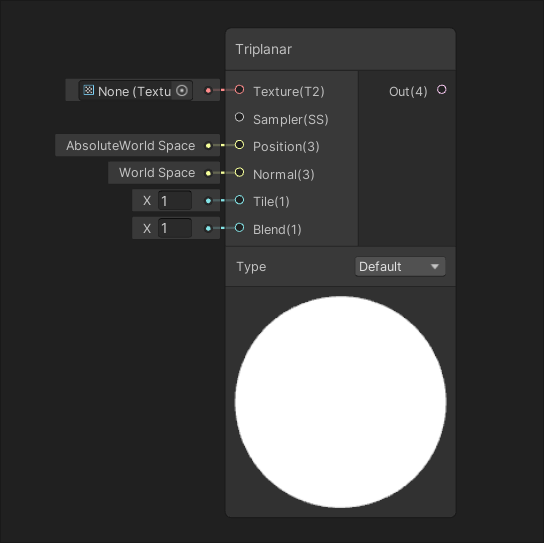The image size is (544, 543).
Task: Click the Texture(T2) input port
Action: point(239,90)
